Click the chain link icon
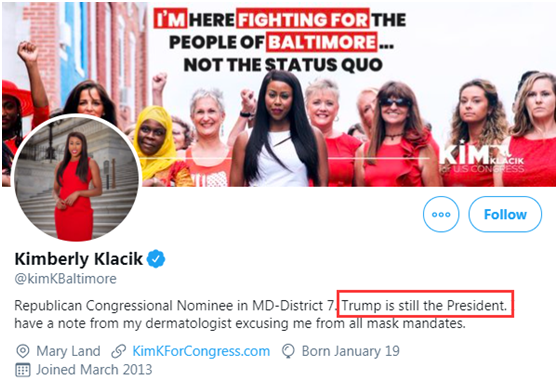This screenshot has height=382, width=558. [119, 351]
